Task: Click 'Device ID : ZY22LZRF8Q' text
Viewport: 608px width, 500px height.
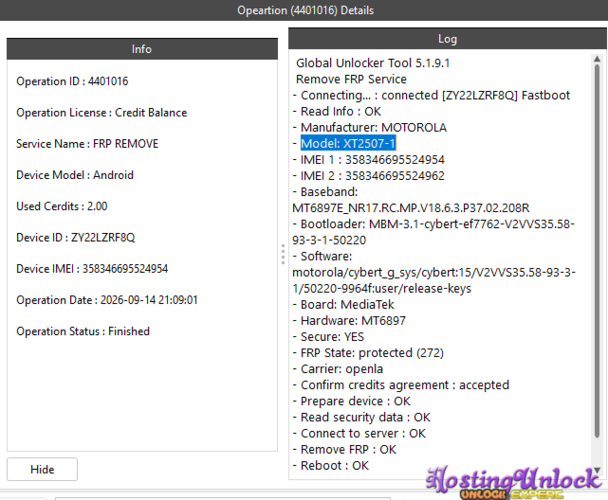Action: [76, 237]
